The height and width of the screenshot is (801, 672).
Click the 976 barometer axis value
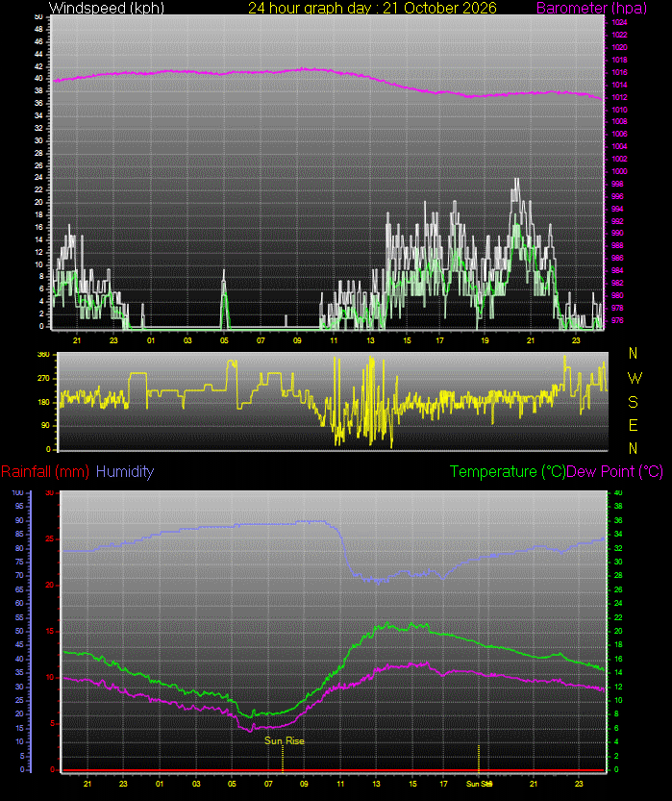(x=617, y=321)
